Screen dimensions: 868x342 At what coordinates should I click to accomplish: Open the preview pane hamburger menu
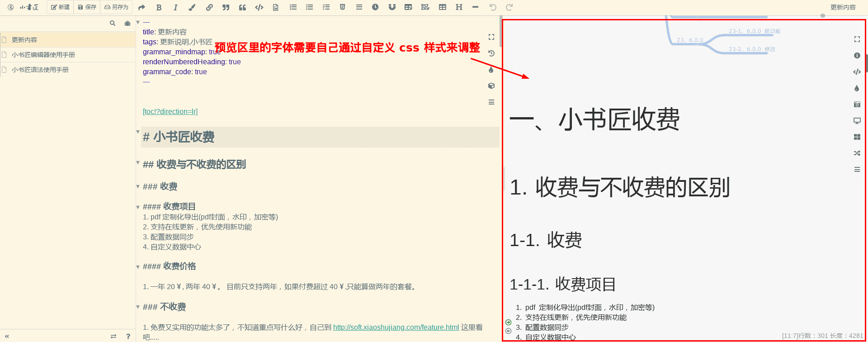pos(857,170)
